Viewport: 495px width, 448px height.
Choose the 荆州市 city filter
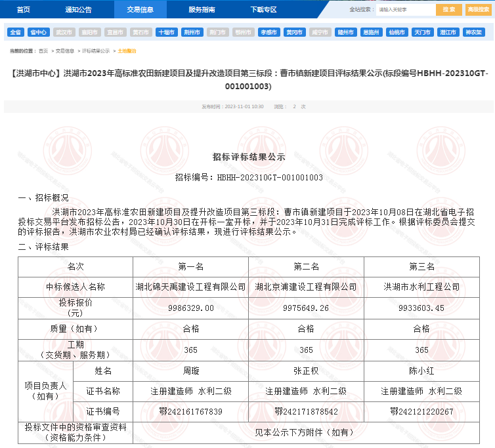pos(192,32)
